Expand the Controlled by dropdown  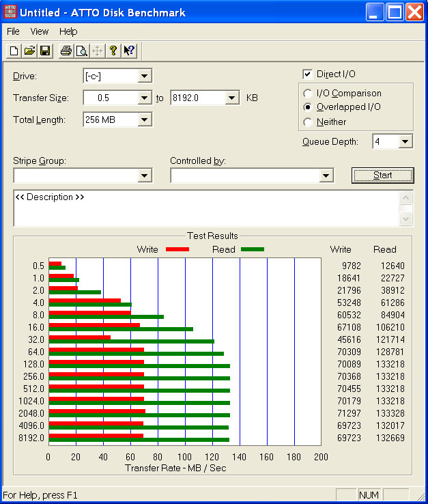326,176
